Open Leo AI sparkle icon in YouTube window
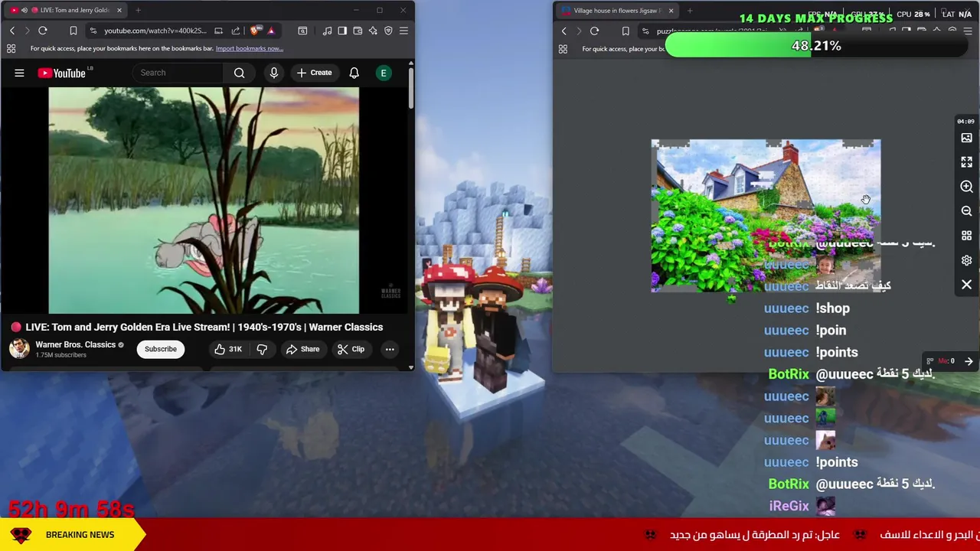The image size is (980, 551). (x=373, y=31)
